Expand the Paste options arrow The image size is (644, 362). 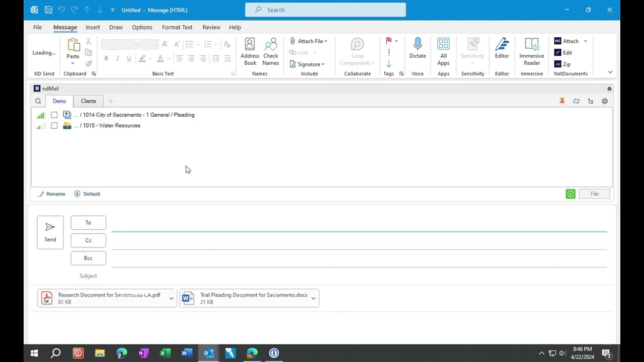[73, 63]
